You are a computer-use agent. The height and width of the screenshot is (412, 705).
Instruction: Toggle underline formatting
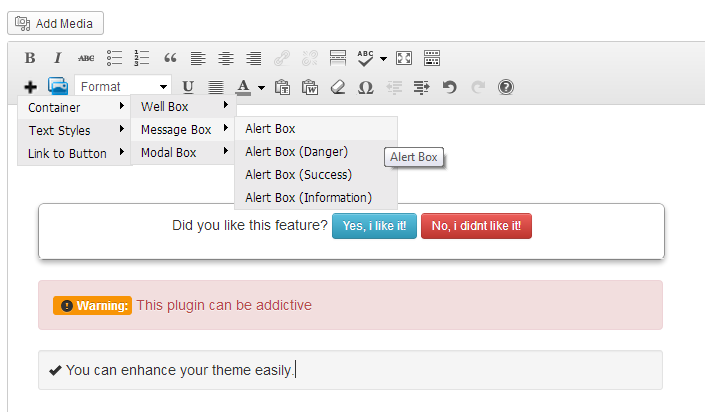tap(188, 87)
